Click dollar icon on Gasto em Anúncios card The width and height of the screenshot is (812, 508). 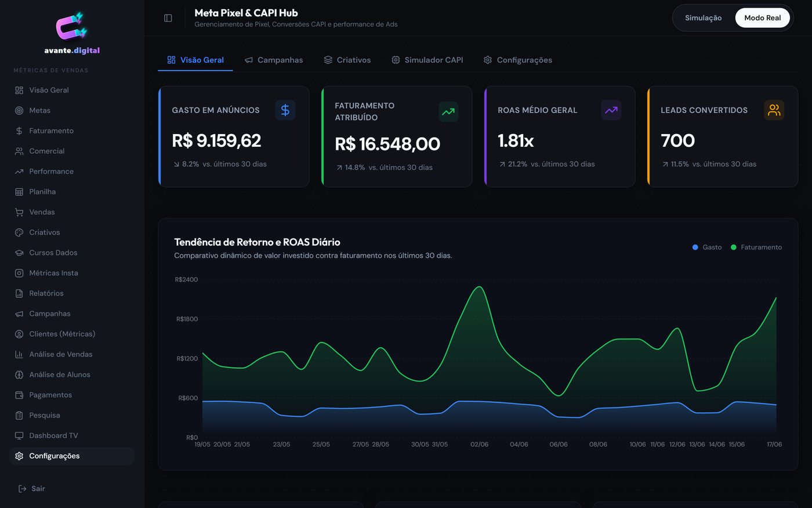285,110
